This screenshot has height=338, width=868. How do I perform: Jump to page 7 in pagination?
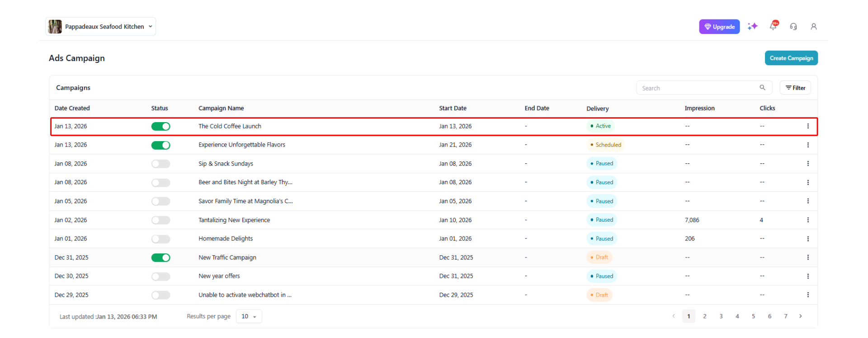(786, 316)
